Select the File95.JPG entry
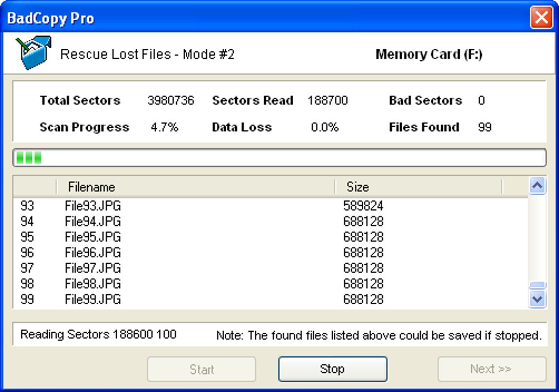Viewport: 559px width, 392px height. 270,237
